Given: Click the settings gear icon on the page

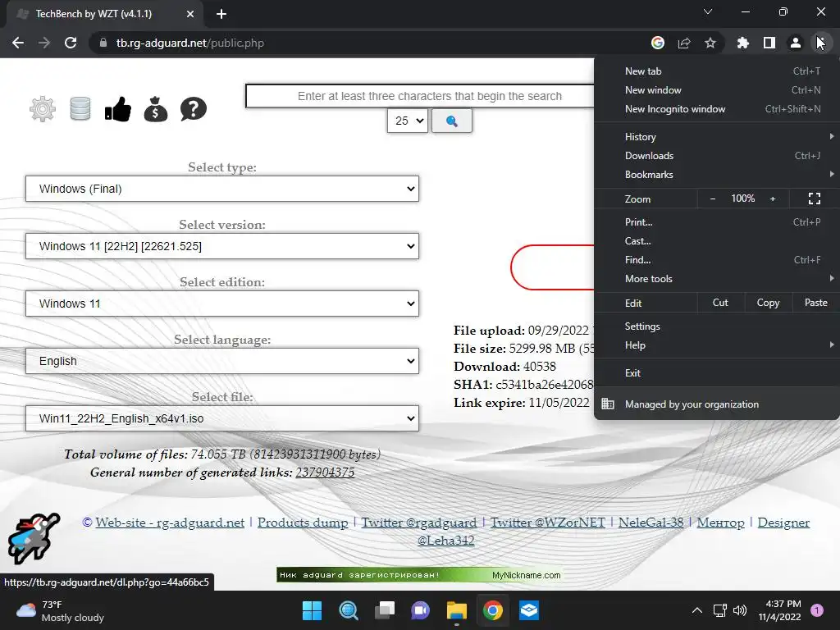Looking at the screenshot, I should (43, 109).
